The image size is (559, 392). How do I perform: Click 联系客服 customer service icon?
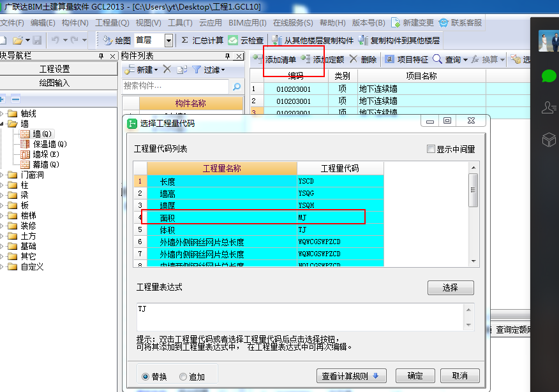[x=443, y=22]
